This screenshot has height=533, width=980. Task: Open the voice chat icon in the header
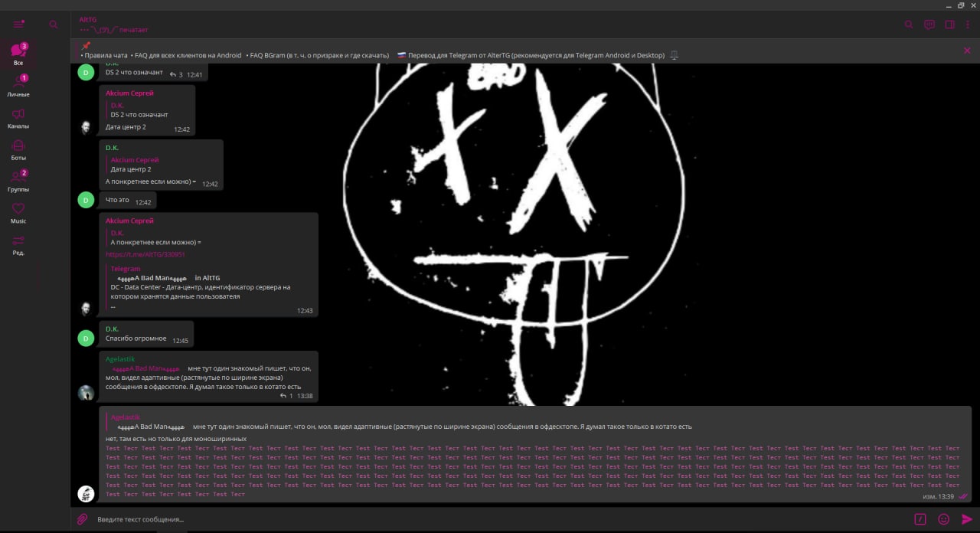tap(929, 25)
